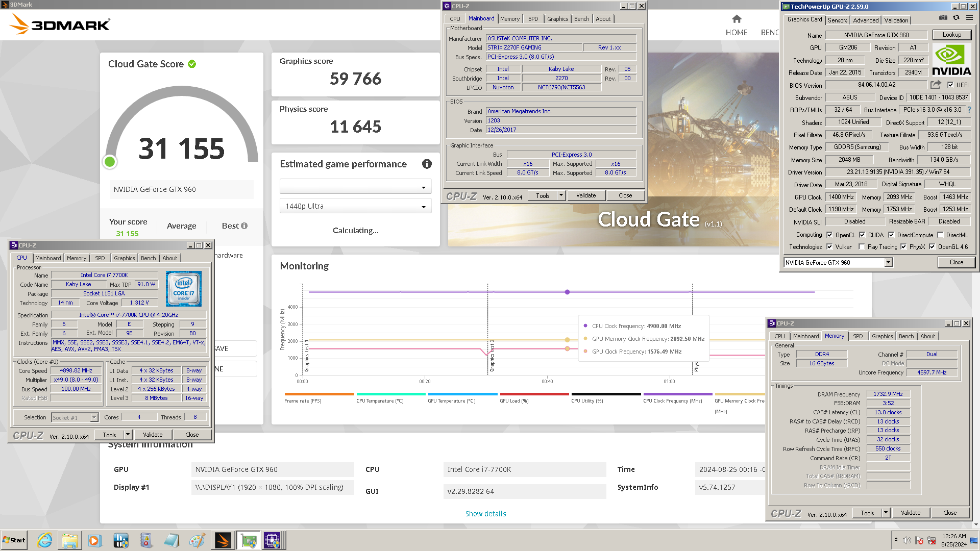Open Notepad from the taskbar
Viewport: 980px width, 551px height.
pos(171,540)
